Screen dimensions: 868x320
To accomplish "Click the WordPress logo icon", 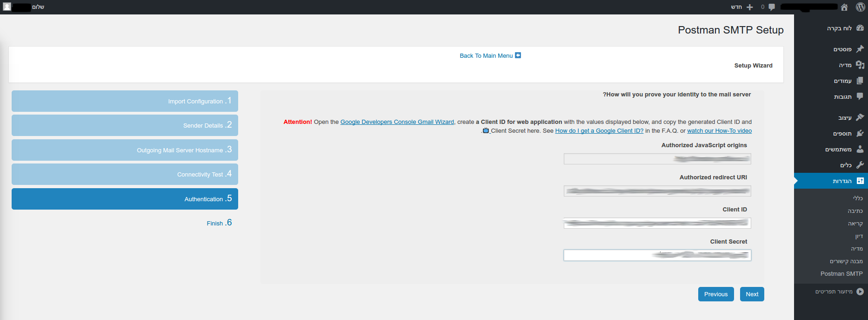I will 861,7.
